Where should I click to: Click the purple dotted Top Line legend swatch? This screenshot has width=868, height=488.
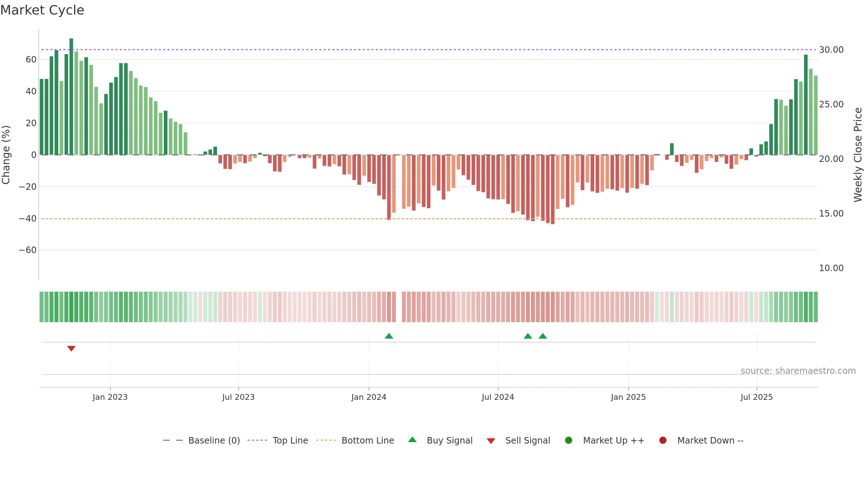257,440
